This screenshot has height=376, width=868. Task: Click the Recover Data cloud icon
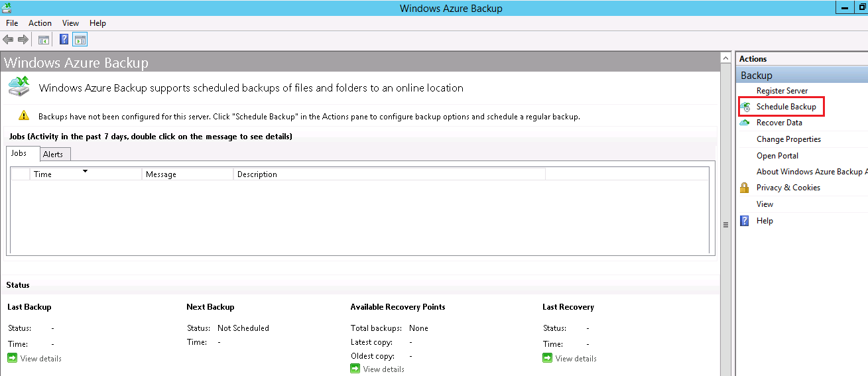coord(745,123)
